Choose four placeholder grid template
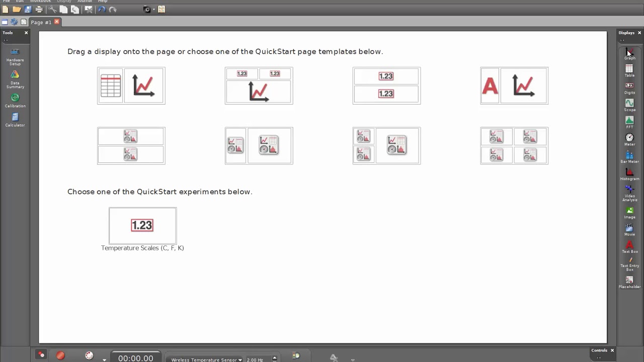 514,145
